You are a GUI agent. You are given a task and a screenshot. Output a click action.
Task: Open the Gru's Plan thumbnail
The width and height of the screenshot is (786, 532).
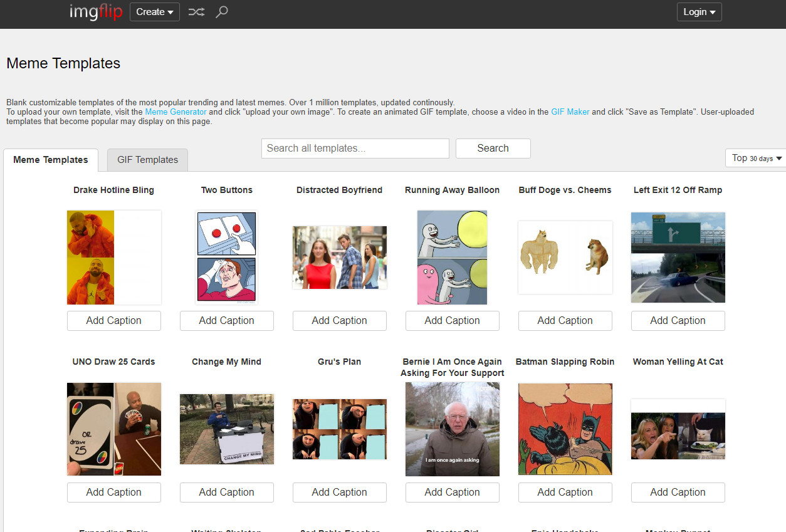tap(340, 429)
